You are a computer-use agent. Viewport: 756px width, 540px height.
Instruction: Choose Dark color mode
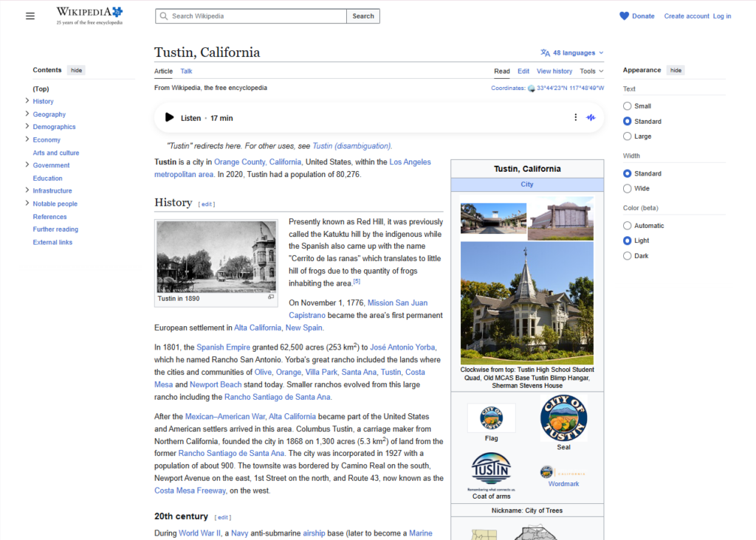tap(627, 256)
